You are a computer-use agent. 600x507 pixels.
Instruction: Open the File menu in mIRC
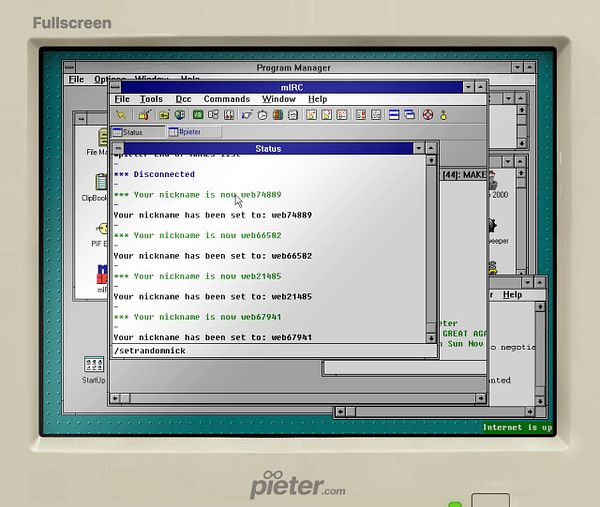122,99
